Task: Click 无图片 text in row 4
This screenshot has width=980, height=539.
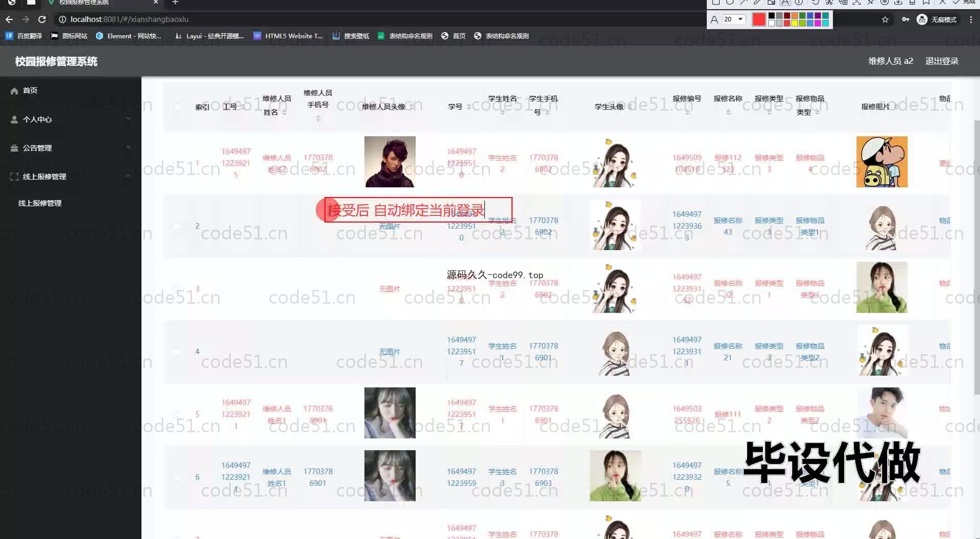Action: (389, 352)
